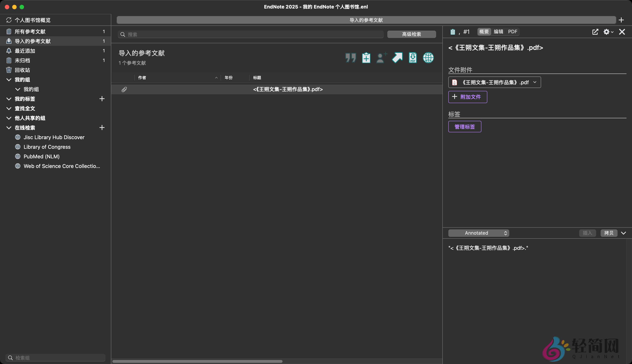
Task: Open the 最近添加 group
Action: (x=55, y=51)
